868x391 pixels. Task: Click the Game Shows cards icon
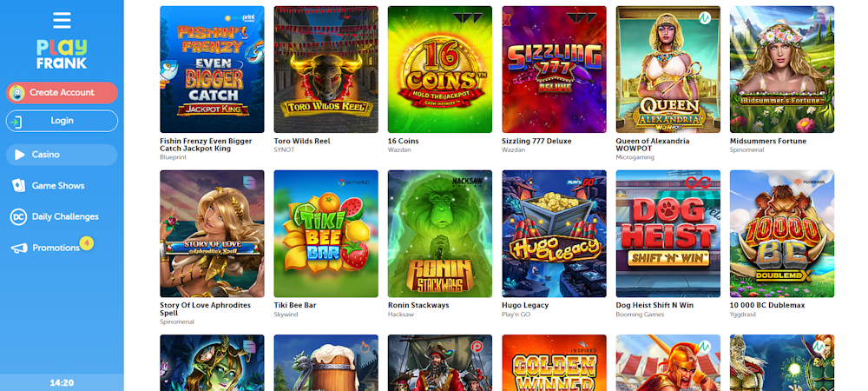(x=18, y=186)
